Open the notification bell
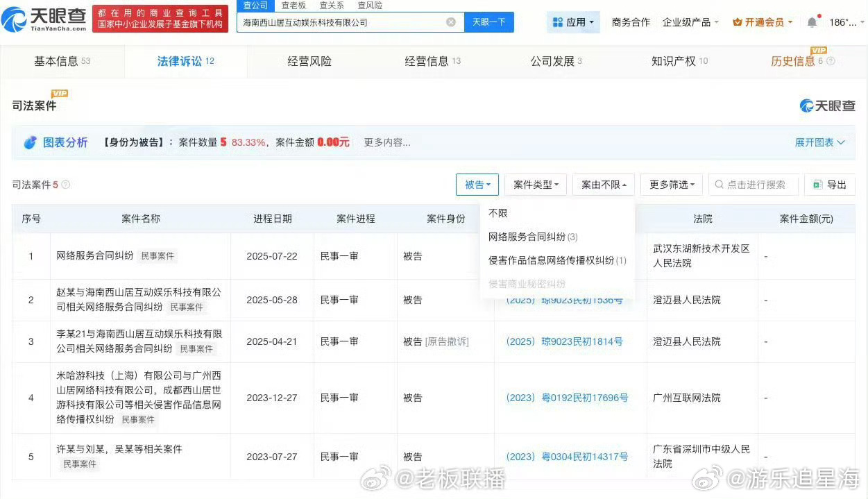 click(x=810, y=22)
